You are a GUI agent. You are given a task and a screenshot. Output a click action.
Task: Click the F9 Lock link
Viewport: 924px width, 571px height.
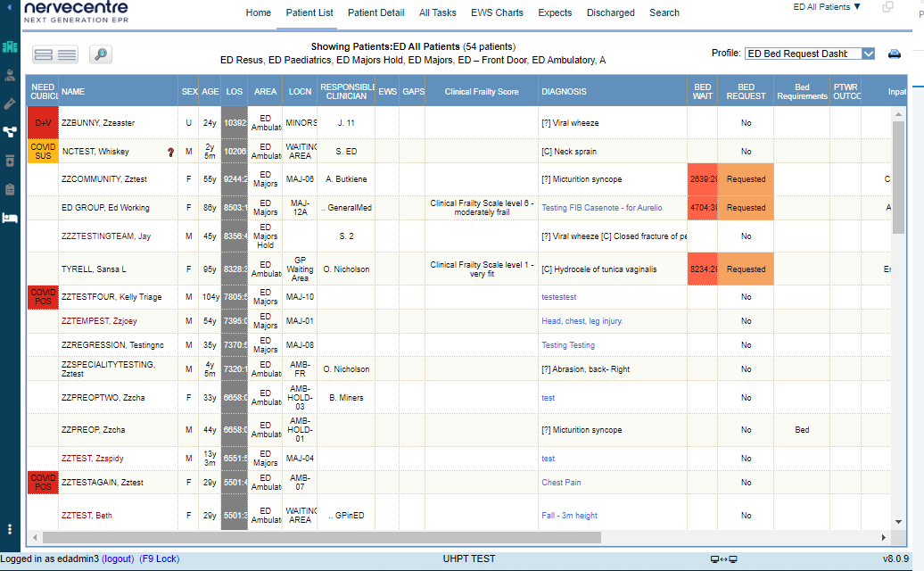point(159,559)
